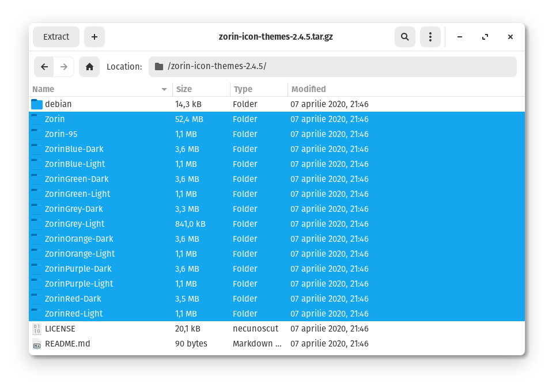Select the ZorinRed-Dark folder
Image resolution: width=556 pixels, height=392 pixels.
pyautogui.click(x=277, y=299)
